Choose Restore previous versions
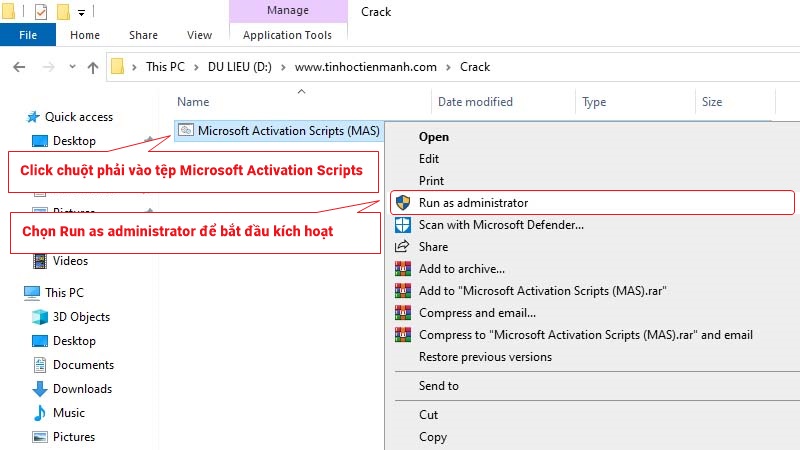800x450 pixels. click(485, 357)
